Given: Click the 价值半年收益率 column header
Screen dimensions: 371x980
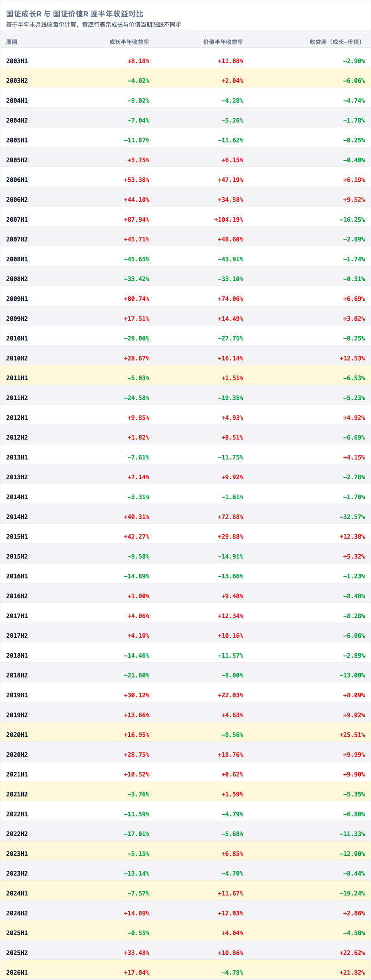Looking at the screenshot, I should click(223, 42).
